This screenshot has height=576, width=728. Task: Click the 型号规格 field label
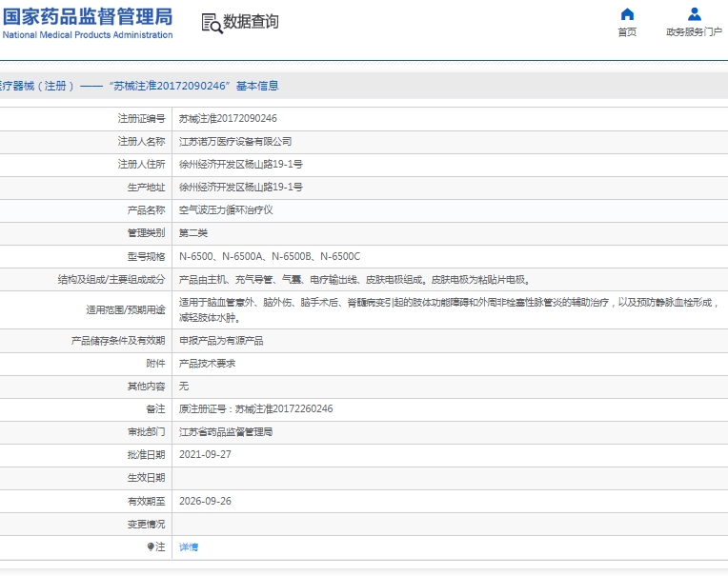pyautogui.click(x=146, y=256)
